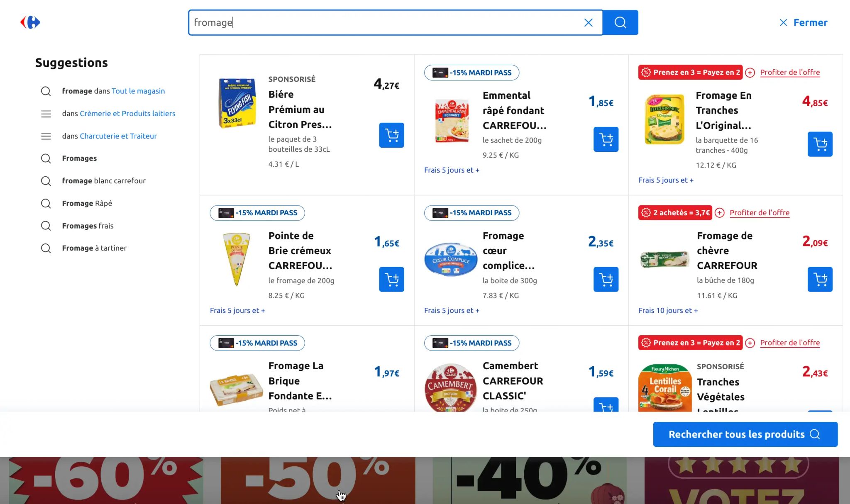Click into the 'fromage' search input field
This screenshot has height=504, width=850.
(x=386, y=23)
